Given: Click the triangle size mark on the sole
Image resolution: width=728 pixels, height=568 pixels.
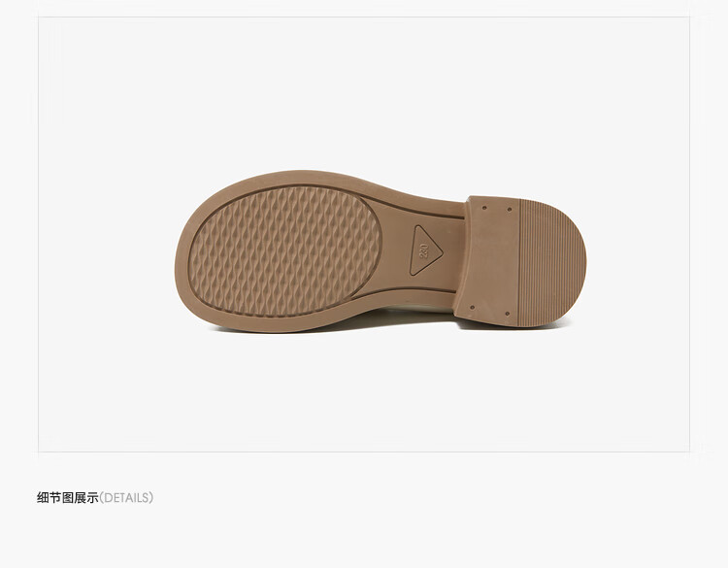Looking at the screenshot, I should [424, 251].
